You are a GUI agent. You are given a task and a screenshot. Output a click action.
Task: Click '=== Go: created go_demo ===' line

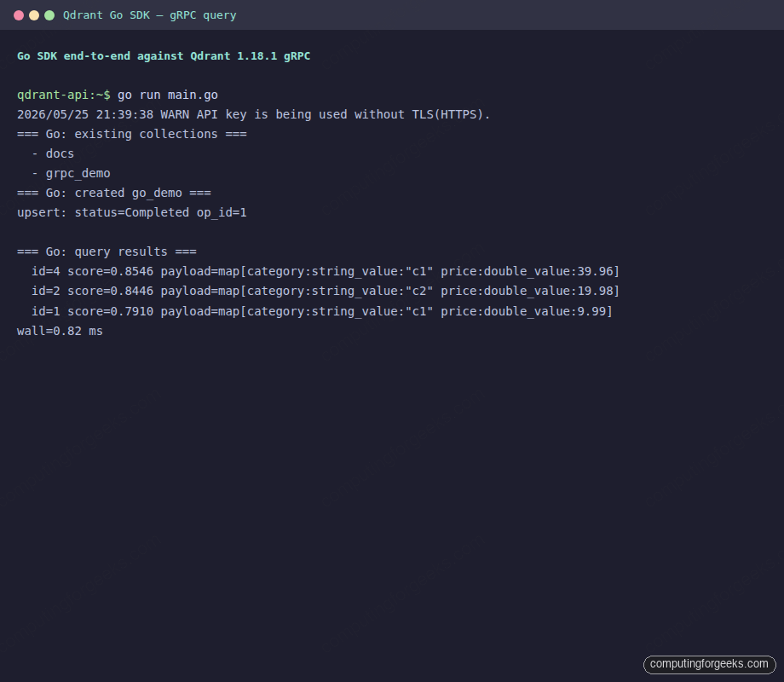(x=114, y=193)
